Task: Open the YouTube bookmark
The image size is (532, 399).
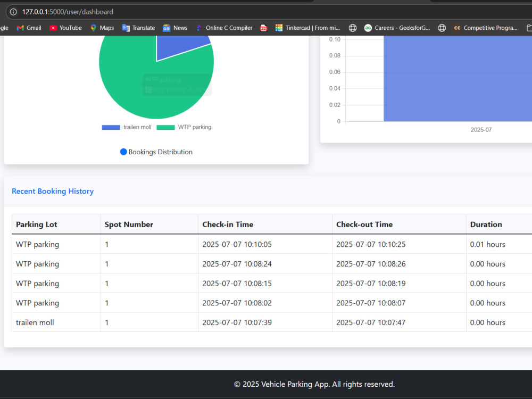Action: 65,28
